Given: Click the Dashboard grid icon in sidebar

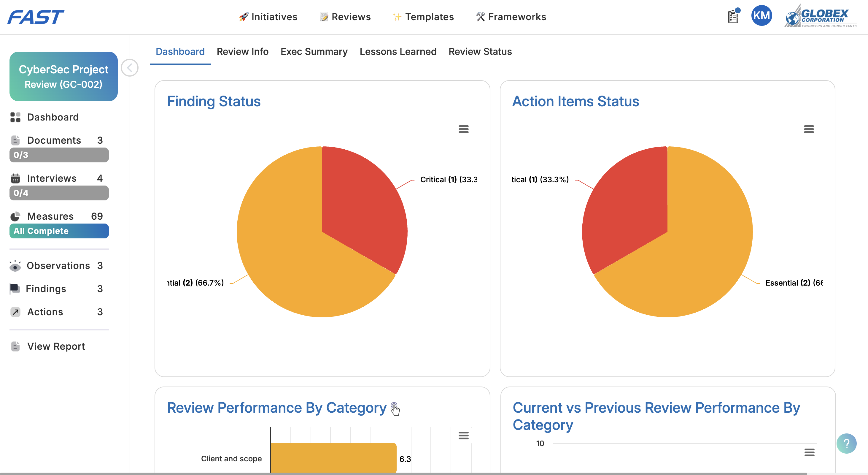Looking at the screenshot, I should pos(15,117).
